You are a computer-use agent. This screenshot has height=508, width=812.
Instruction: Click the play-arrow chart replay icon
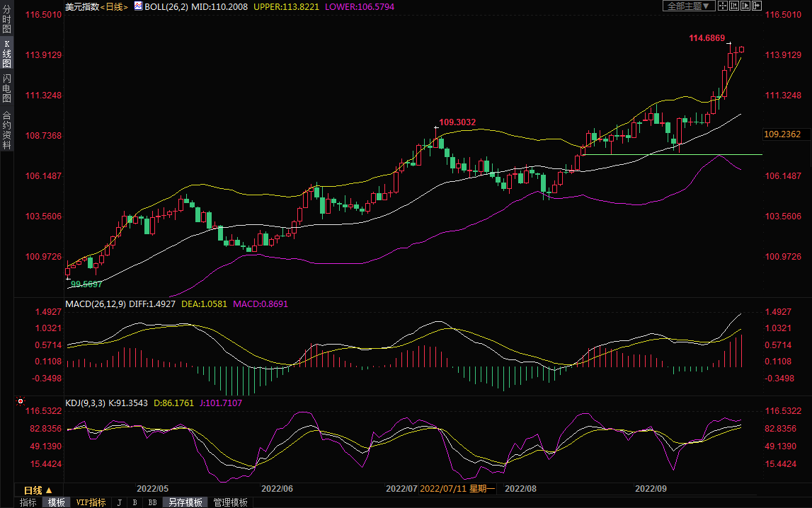coord(745,6)
